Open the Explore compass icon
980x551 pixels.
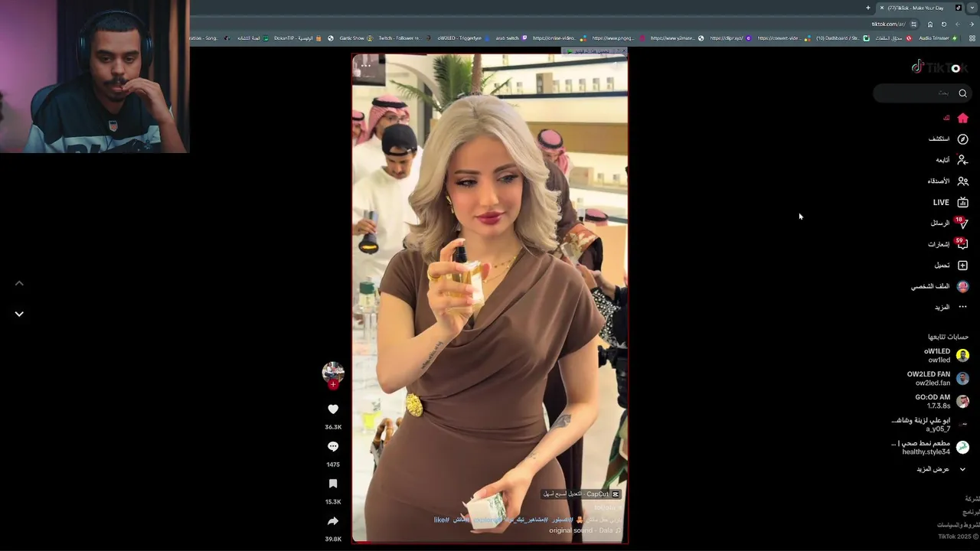coord(962,139)
